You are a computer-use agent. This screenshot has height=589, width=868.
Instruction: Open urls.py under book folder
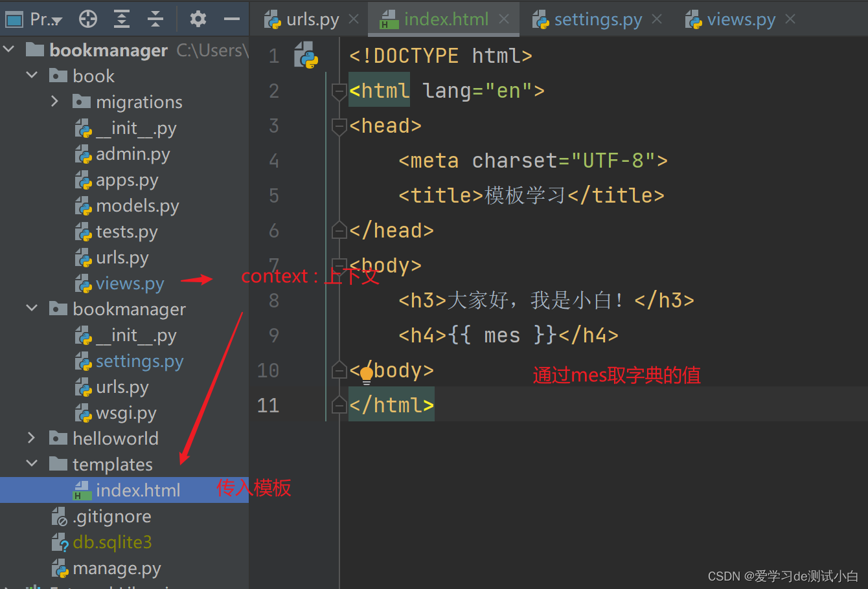[x=122, y=258]
